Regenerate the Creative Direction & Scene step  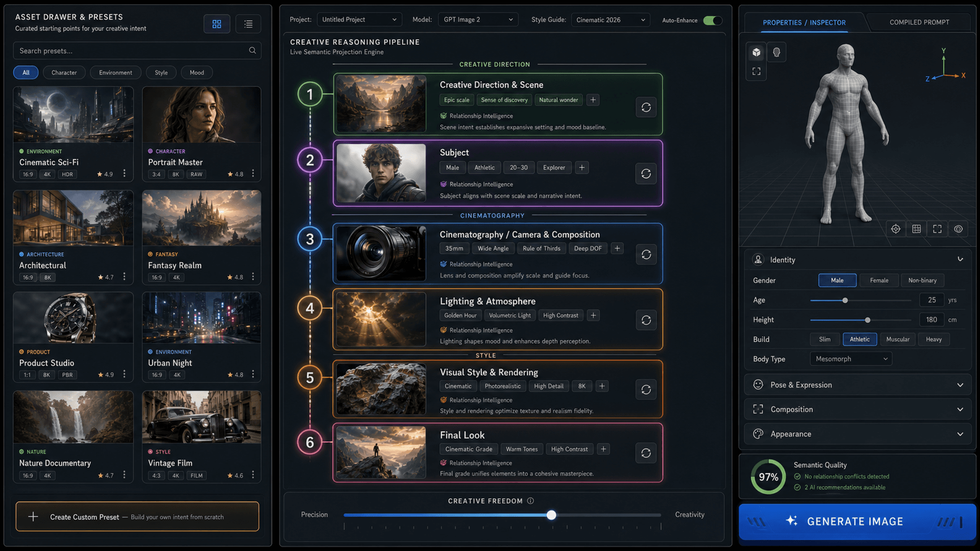pyautogui.click(x=646, y=107)
